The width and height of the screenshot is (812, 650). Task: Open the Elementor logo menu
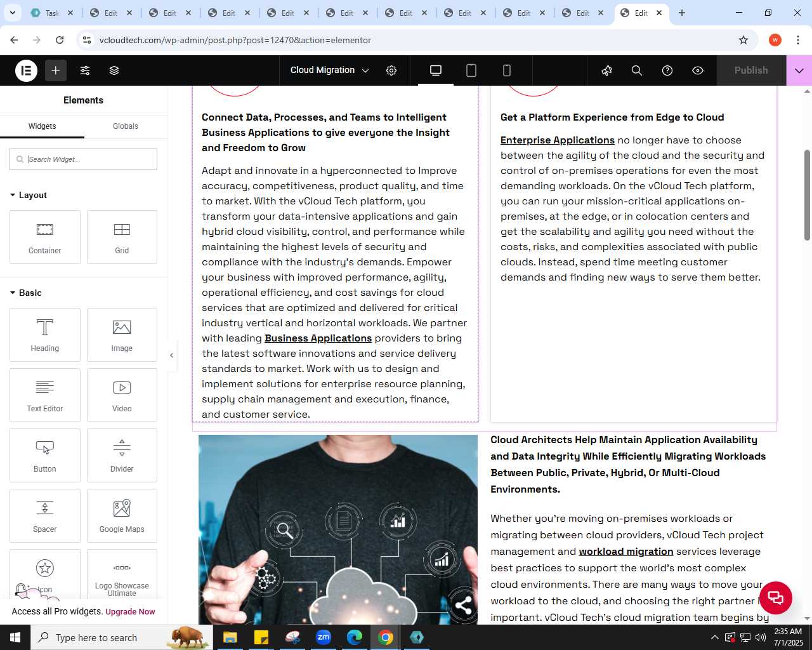(x=26, y=70)
